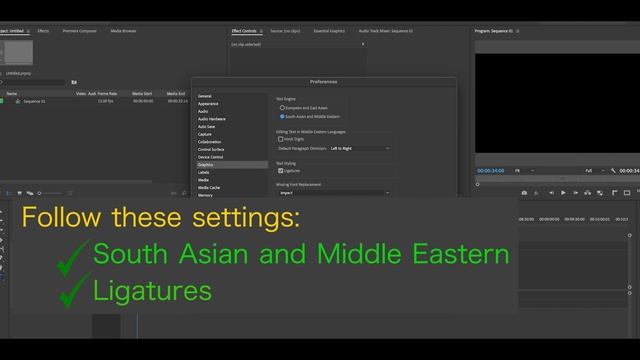Select the Program Sequence 01 tab
This screenshot has width=640, height=360.
pyautogui.click(x=493, y=31)
